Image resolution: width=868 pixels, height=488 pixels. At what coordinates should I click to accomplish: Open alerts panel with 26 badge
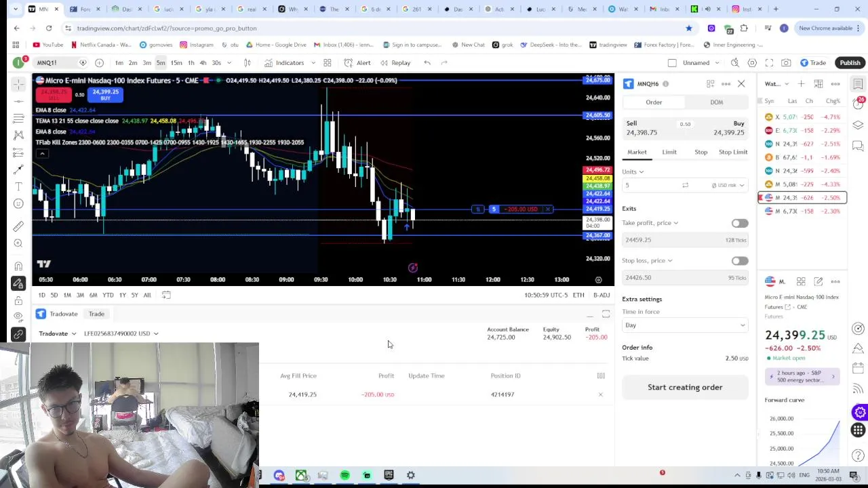tap(859, 104)
